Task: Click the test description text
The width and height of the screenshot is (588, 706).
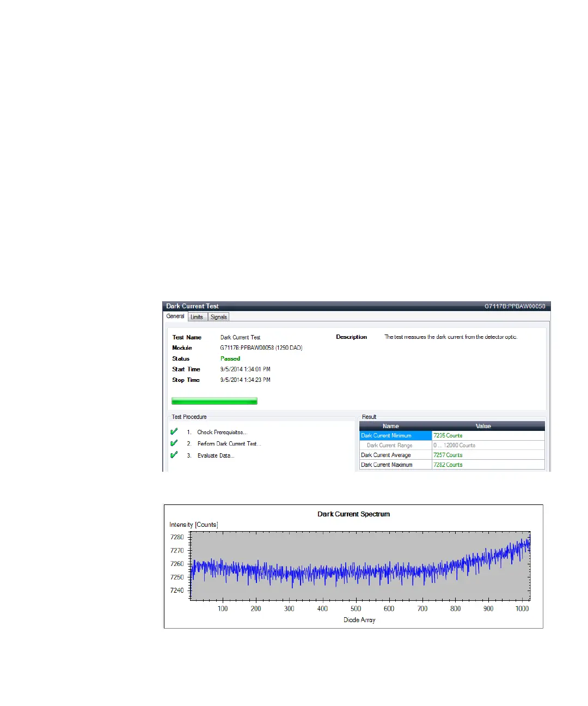Action: [x=451, y=337]
